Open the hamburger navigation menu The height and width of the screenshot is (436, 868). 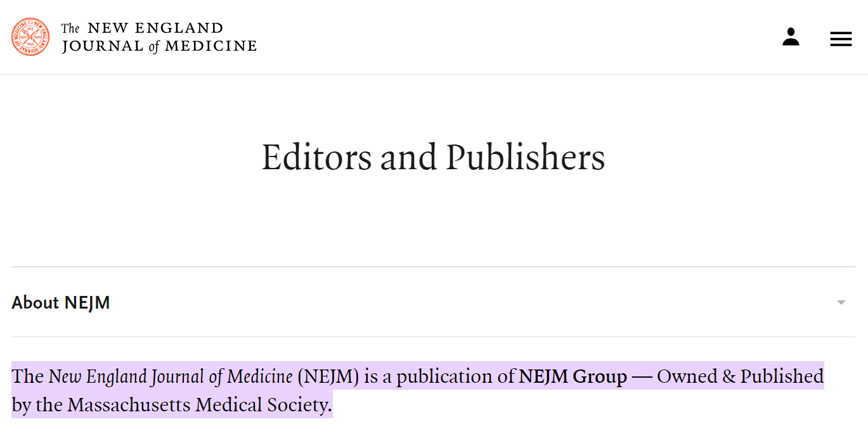click(841, 39)
